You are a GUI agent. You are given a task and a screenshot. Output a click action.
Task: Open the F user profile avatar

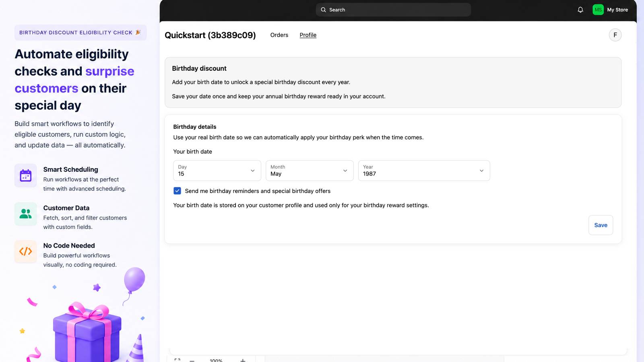(x=615, y=35)
